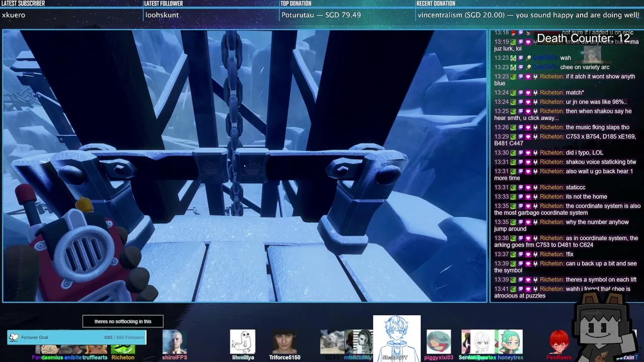Click Richeton username in "the music fking slaps tho"
644x362 pixels.
click(x=552, y=128)
